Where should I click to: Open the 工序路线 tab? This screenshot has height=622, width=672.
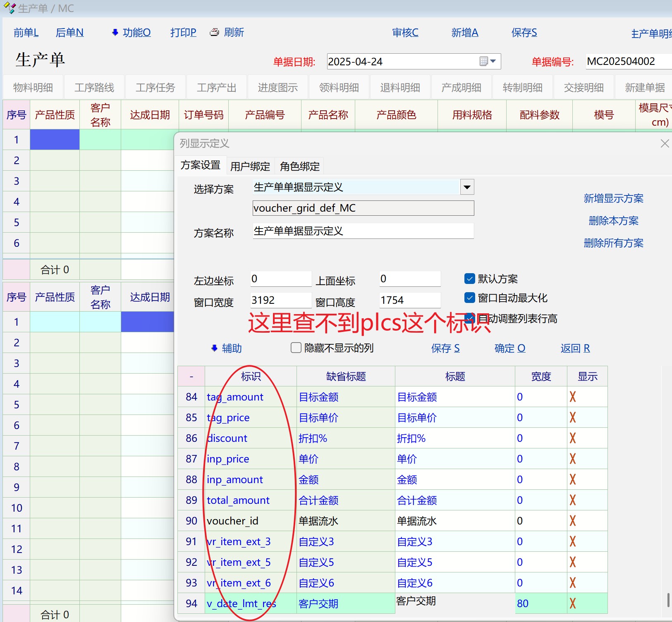94,88
